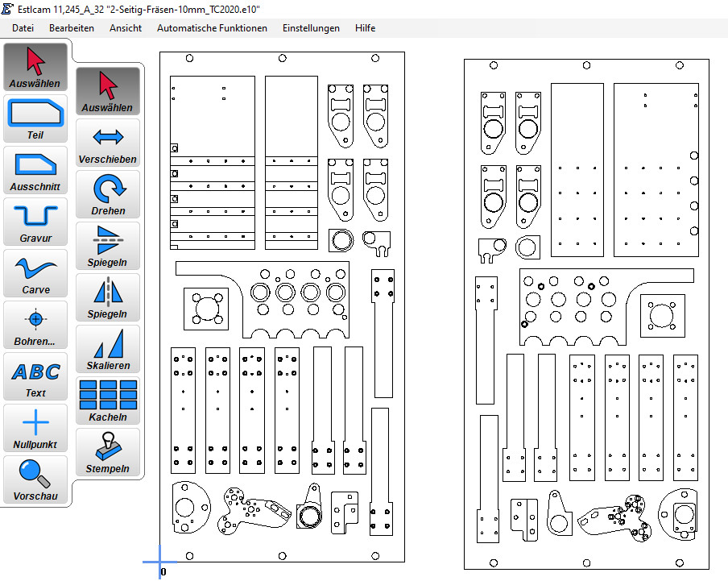Open the Einstellungen menu
The height and width of the screenshot is (581, 728).
coord(311,28)
